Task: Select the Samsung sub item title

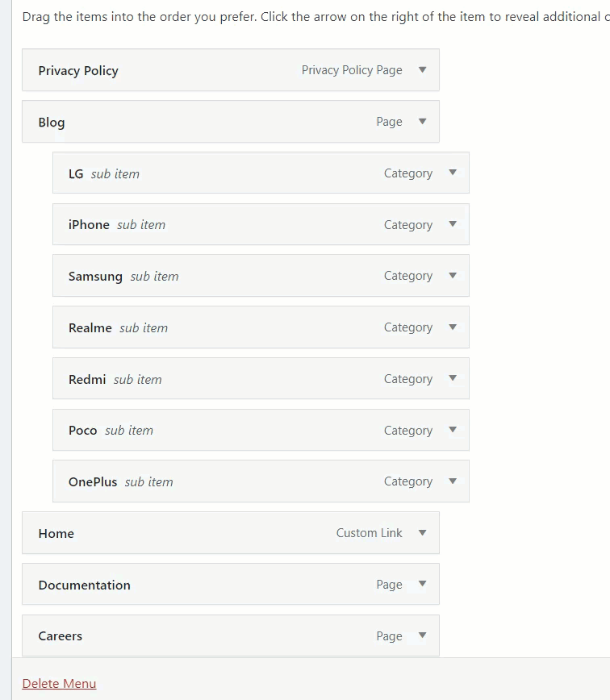Action: 95,277
